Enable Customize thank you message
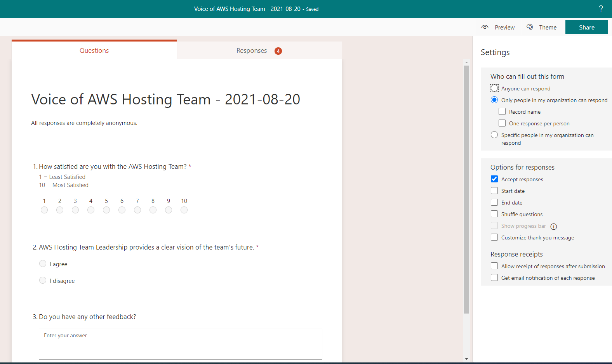 tap(494, 237)
